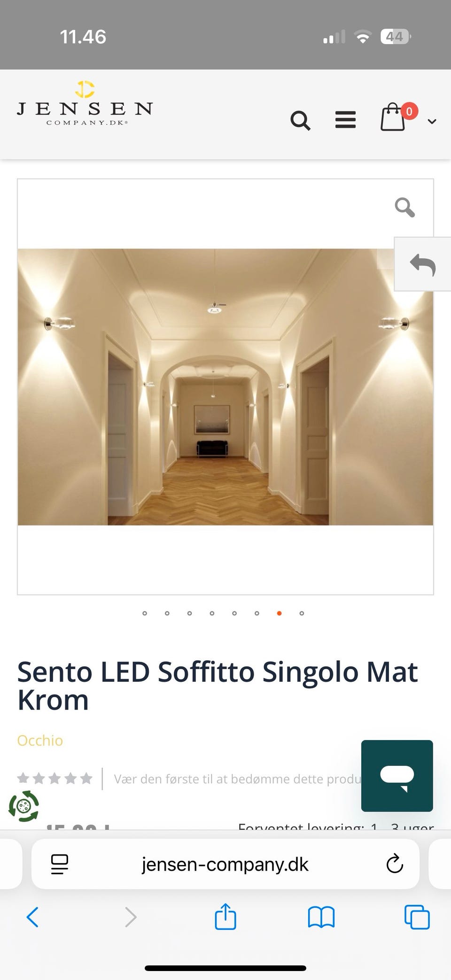Select the last image carousel dot
The height and width of the screenshot is (980, 451).
pyautogui.click(x=302, y=613)
